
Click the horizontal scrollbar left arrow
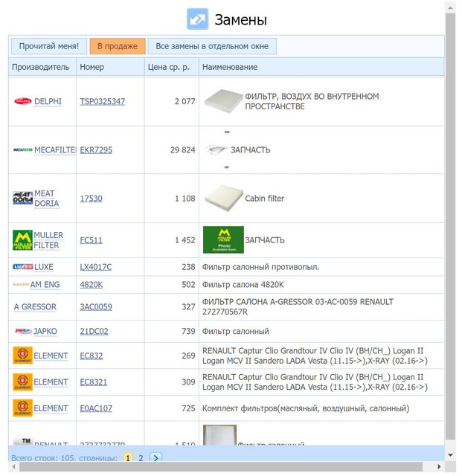click(13, 467)
